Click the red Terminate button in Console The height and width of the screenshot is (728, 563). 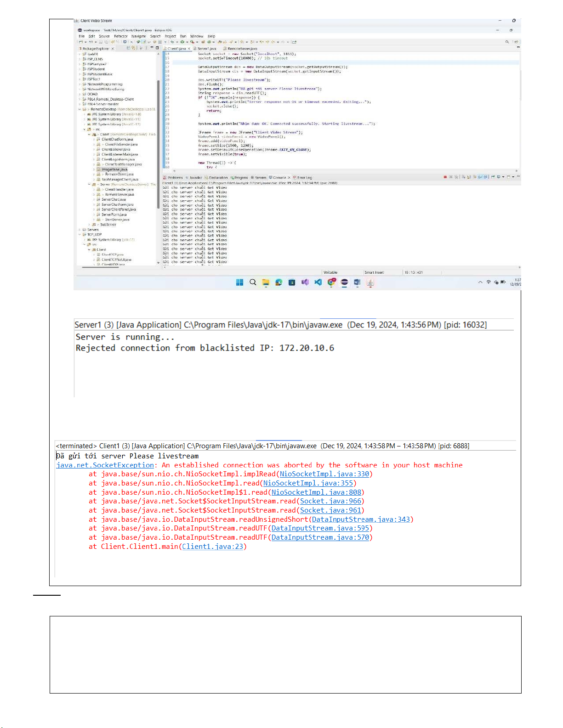pos(445,177)
